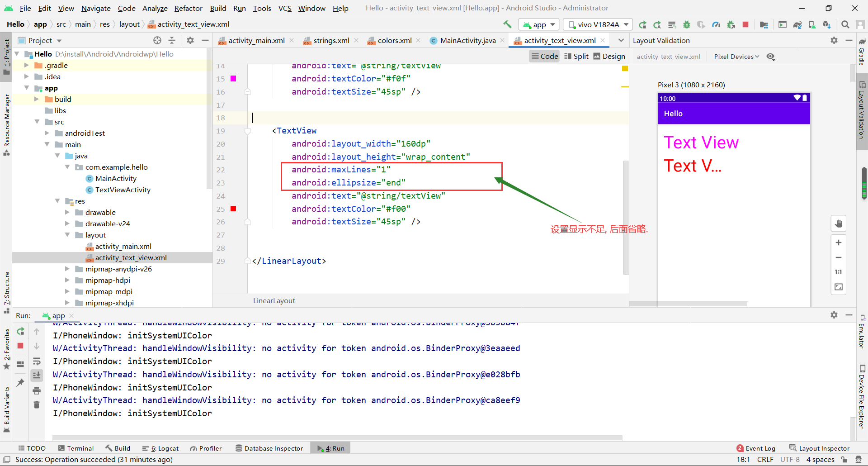
Task: Open the Terminal tool window
Action: [x=75, y=448]
